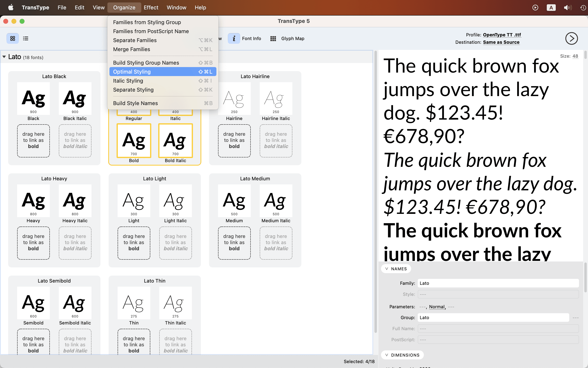Select the Hairline 250 font thumbnail
Viewport: 588px width, 368px height.
point(234,98)
